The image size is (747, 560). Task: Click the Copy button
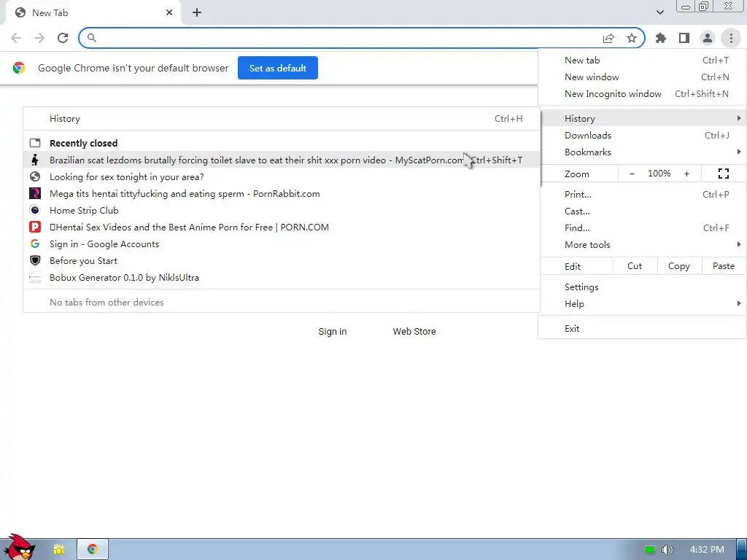679,266
